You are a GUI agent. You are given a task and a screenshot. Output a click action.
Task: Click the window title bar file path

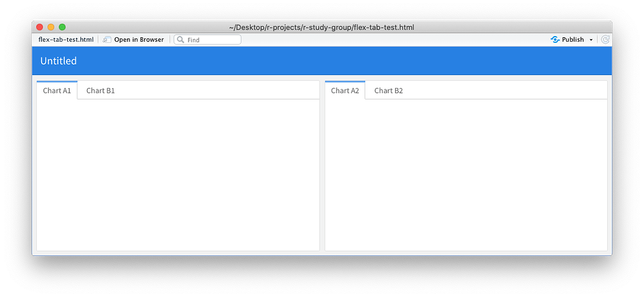[x=322, y=27]
